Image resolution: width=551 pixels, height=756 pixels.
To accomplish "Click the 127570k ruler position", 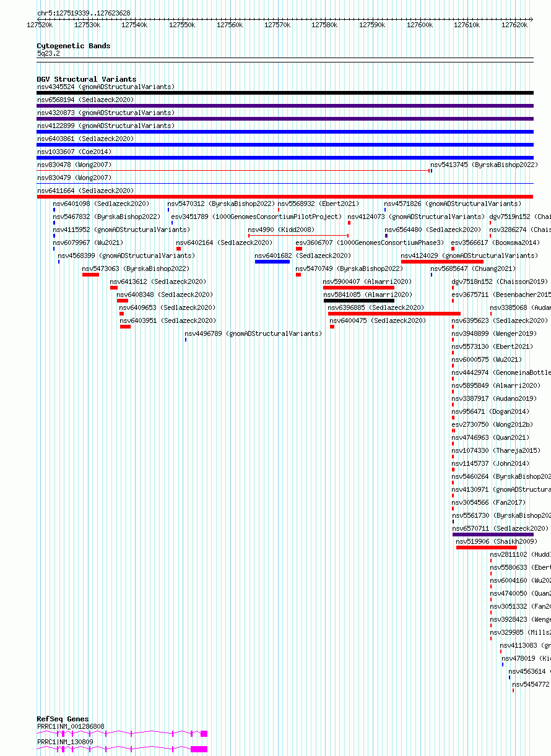I will tap(277, 25).
